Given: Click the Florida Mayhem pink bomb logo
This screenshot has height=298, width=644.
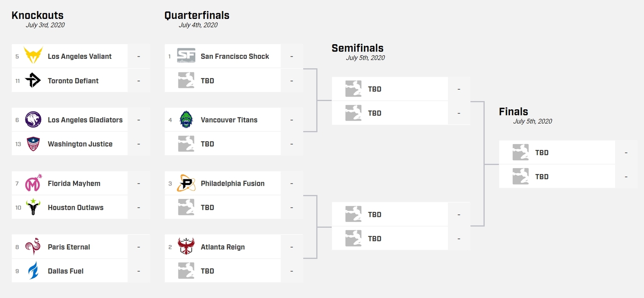Looking at the screenshot, I should 33,184.
